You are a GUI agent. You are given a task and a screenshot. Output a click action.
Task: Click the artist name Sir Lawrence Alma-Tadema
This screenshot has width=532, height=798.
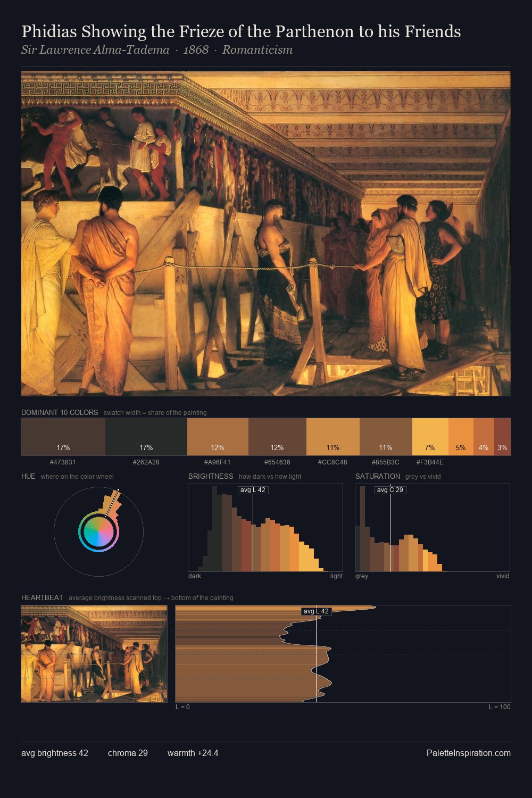95,50
